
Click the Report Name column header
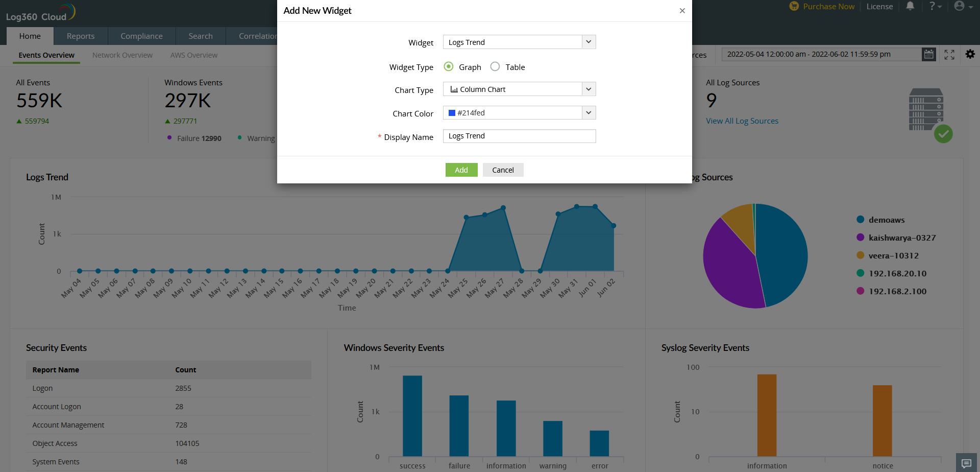56,370
